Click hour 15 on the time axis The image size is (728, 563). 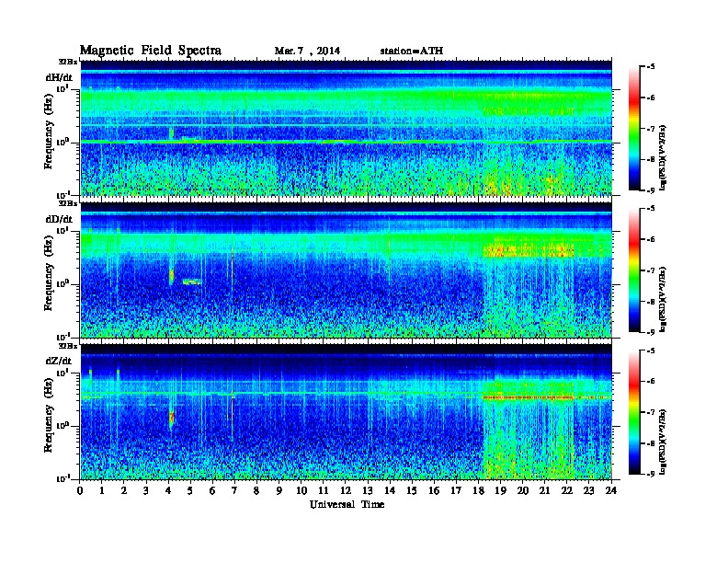(412, 491)
